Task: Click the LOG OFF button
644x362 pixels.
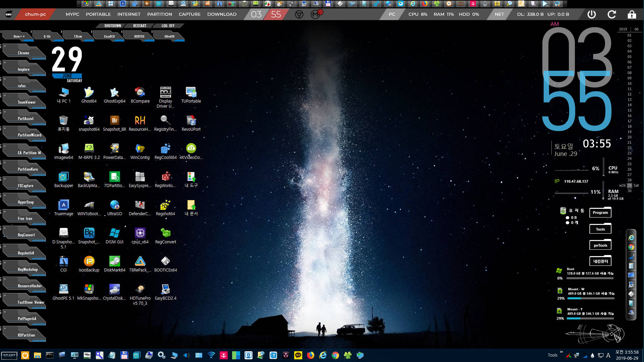Action: click(x=168, y=26)
